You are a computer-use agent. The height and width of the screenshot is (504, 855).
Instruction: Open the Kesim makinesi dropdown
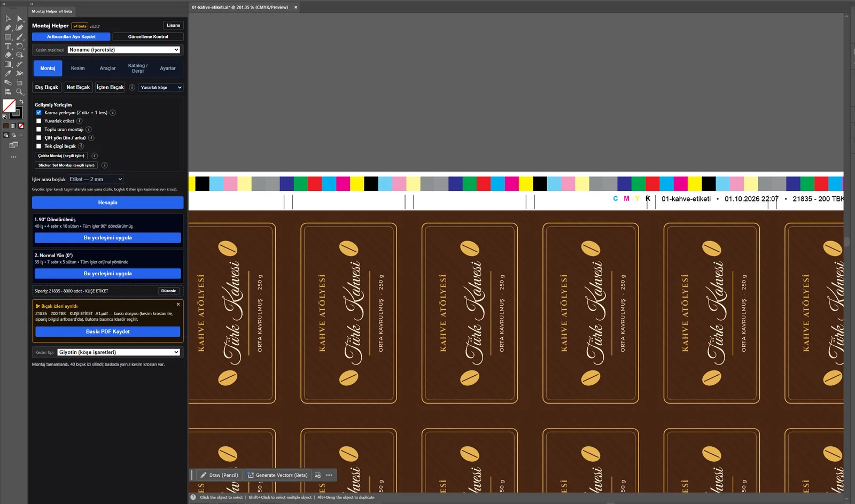pyautogui.click(x=124, y=50)
